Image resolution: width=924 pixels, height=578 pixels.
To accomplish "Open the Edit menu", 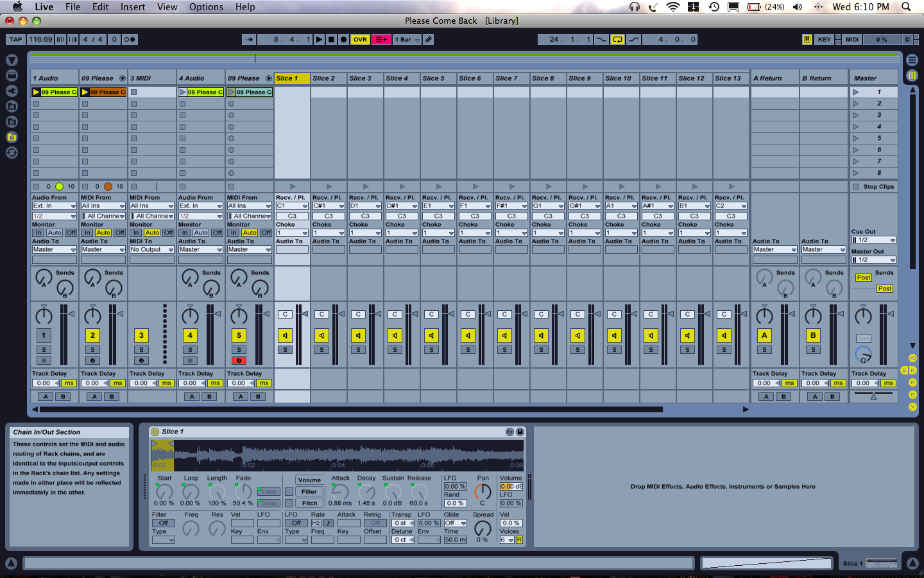I will tap(100, 6).
